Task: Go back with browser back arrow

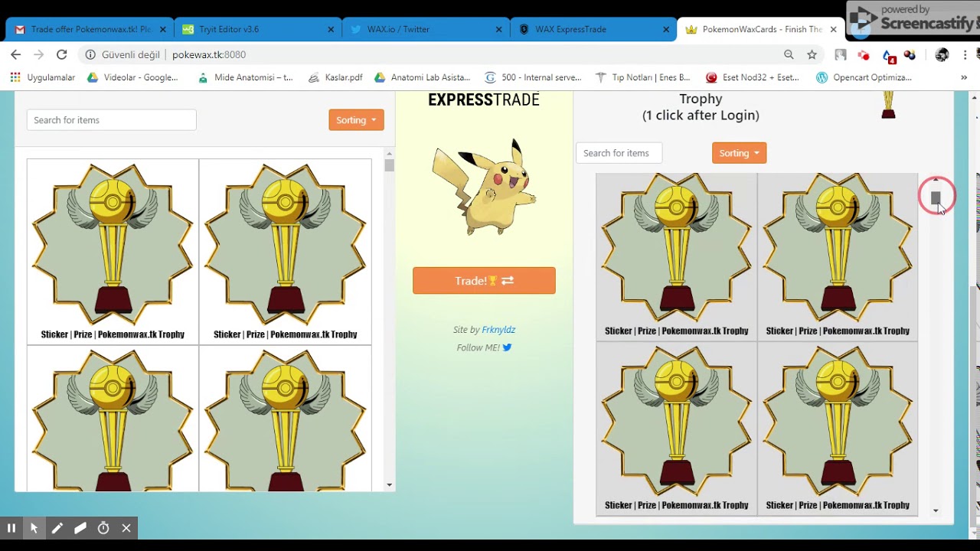Action: [16, 54]
